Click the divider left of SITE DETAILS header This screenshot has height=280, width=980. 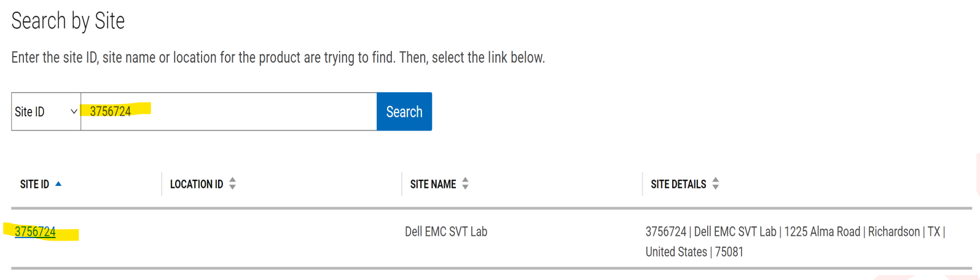pos(643,184)
